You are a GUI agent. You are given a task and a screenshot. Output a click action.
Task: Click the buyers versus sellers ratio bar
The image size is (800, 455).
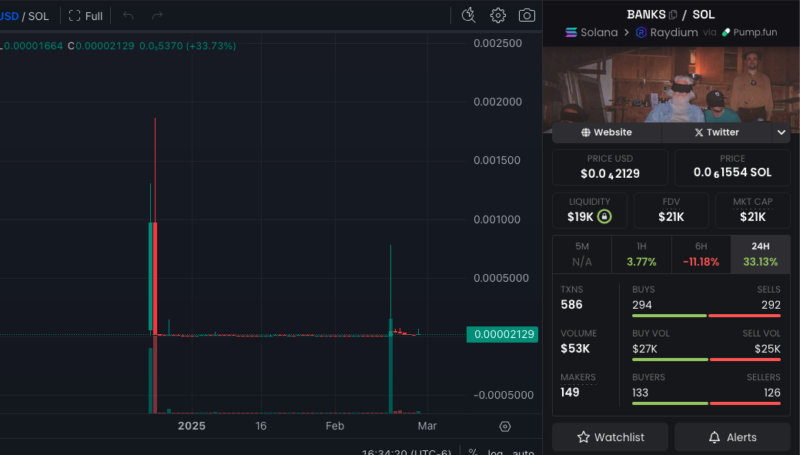point(706,403)
